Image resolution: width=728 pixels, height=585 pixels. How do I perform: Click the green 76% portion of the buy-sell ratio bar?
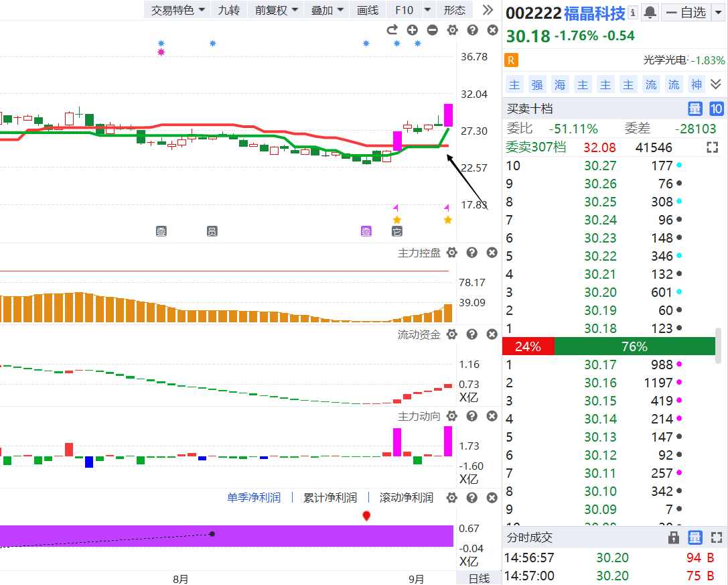[x=635, y=346]
